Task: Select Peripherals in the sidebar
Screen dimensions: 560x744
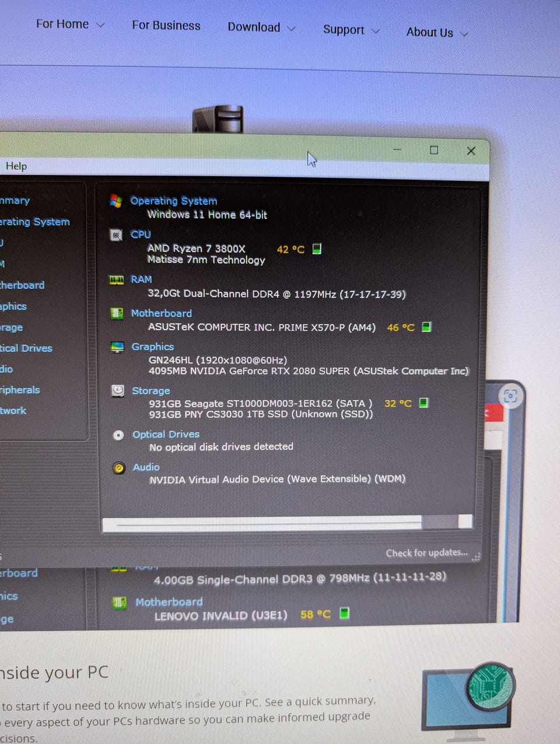Action: 20,390
